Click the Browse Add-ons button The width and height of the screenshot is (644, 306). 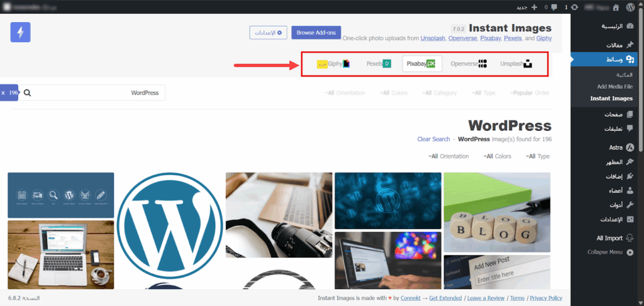pyautogui.click(x=316, y=33)
